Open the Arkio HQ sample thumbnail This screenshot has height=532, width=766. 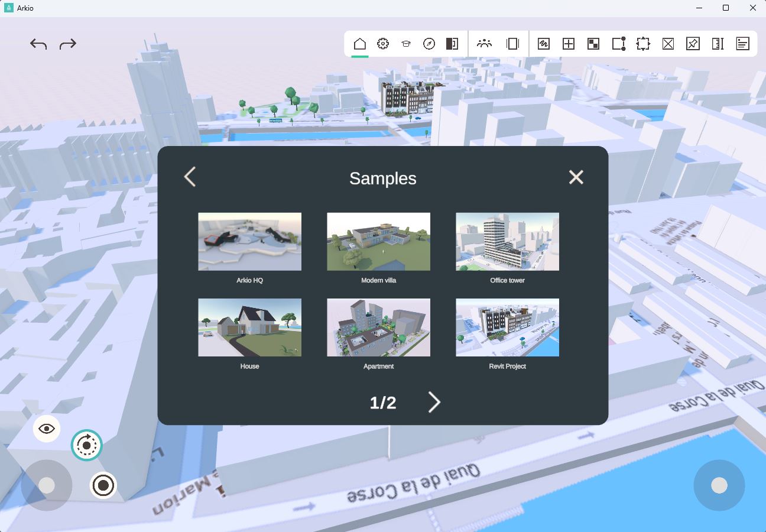pos(249,242)
